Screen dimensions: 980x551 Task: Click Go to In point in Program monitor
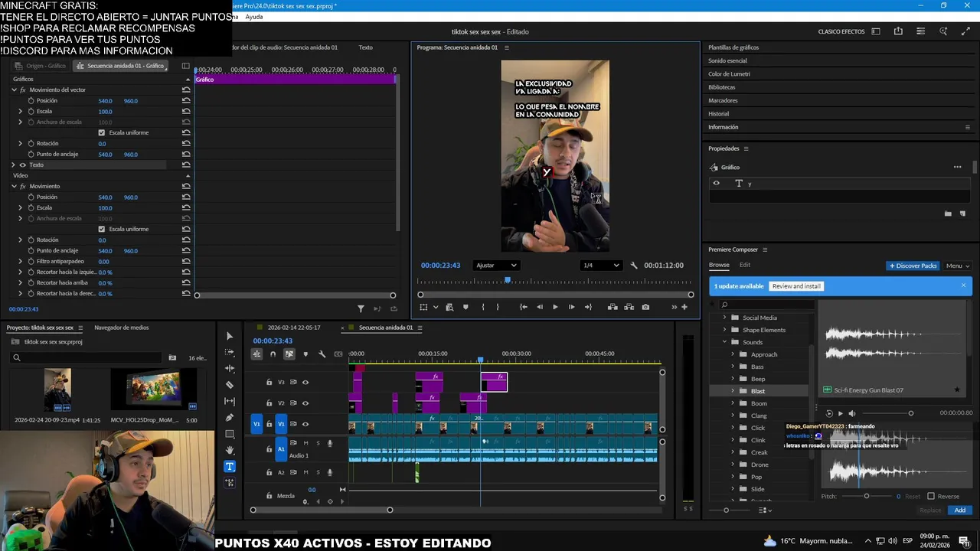523,307
